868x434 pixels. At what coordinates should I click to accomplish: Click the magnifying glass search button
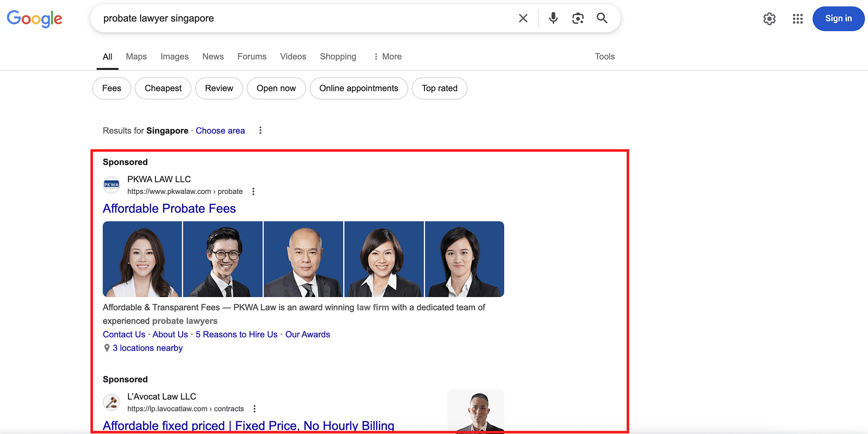602,18
